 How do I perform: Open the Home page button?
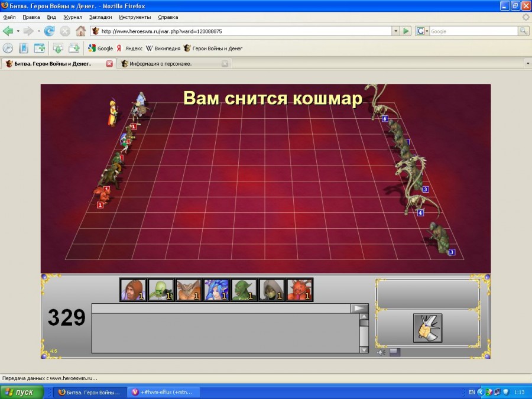[x=80, y=31]
